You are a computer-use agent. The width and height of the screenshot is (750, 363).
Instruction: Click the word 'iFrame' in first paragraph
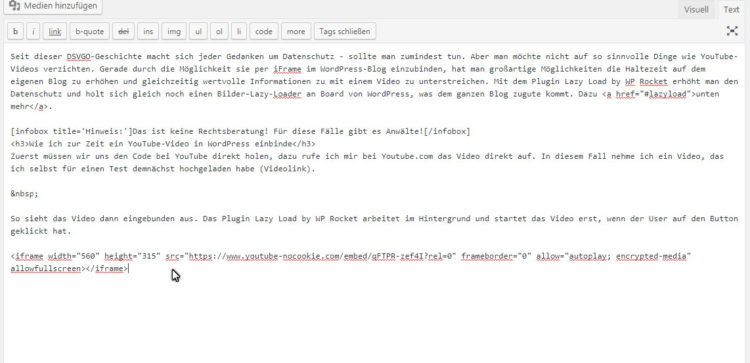point(287,69)
